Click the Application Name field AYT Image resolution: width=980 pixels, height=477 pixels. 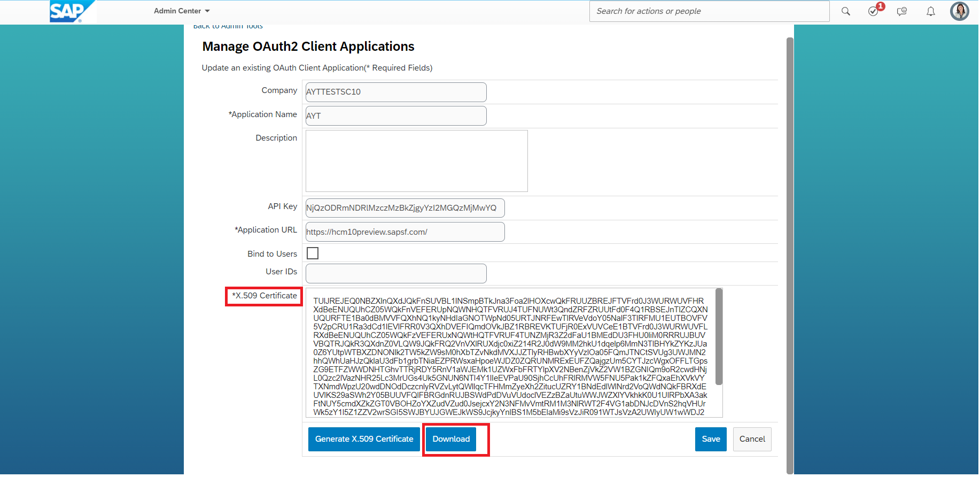[x=396, y=116]
